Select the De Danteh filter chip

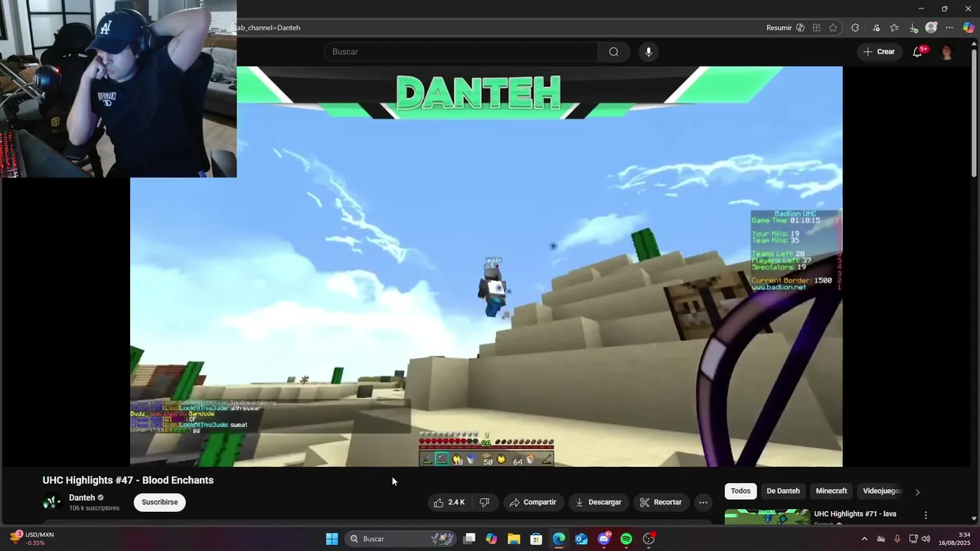click(x=783, y=491)
